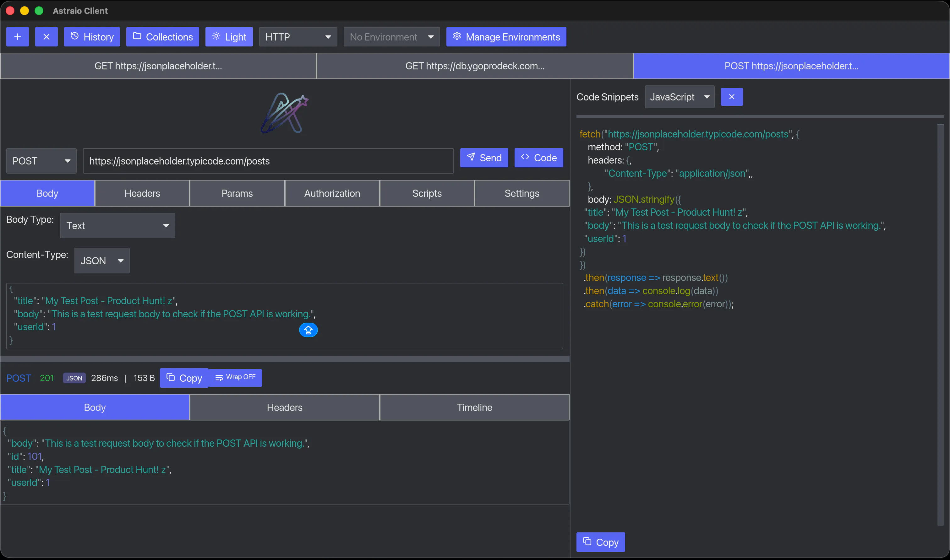The image size is (950, 560).
Task: Click the angle brackets icon on Code
Action: (x=525, y=157)
